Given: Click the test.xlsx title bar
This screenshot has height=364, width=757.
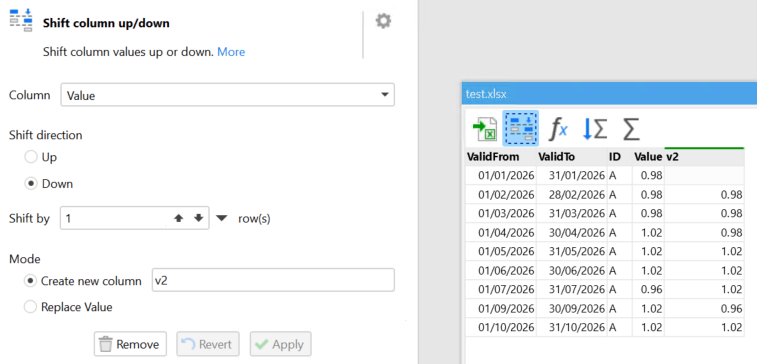Looking at the screenshot, I should [609, 94].
